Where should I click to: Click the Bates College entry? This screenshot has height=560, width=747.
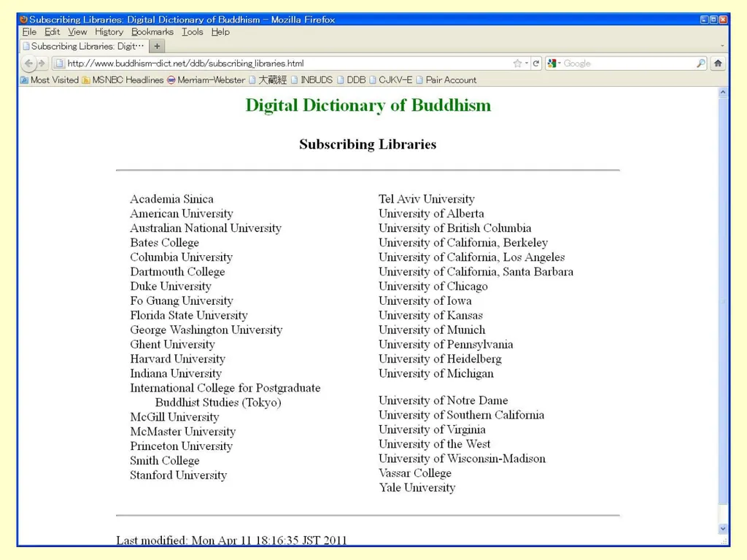(x=164, y=243)
